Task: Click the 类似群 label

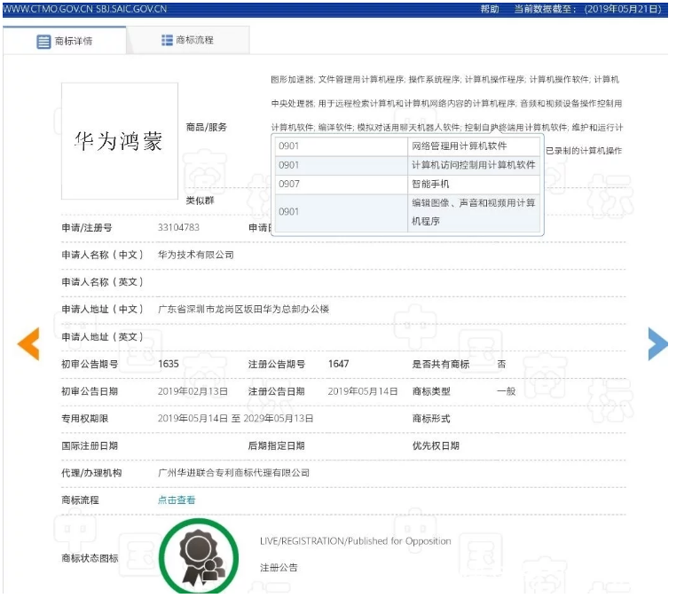Action: point(200,201)
